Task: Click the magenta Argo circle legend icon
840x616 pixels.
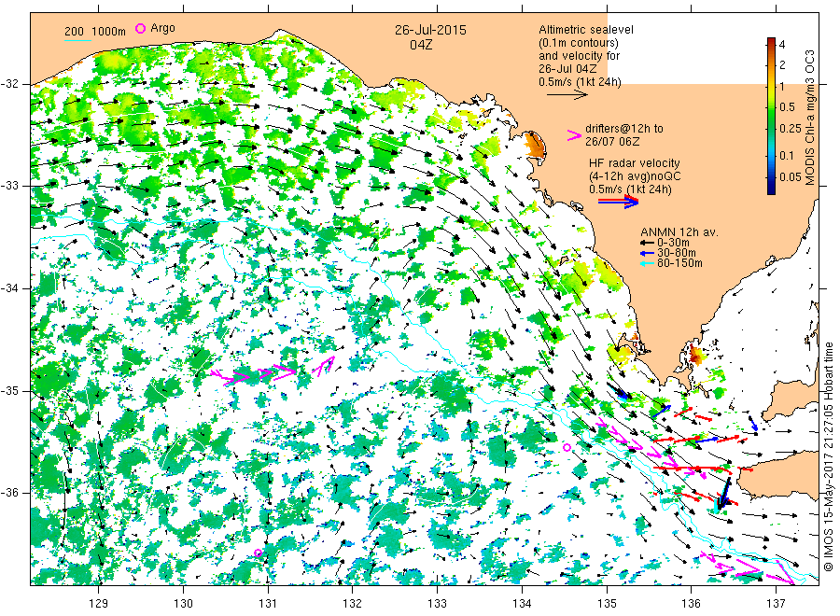Action: click(140, 28)
